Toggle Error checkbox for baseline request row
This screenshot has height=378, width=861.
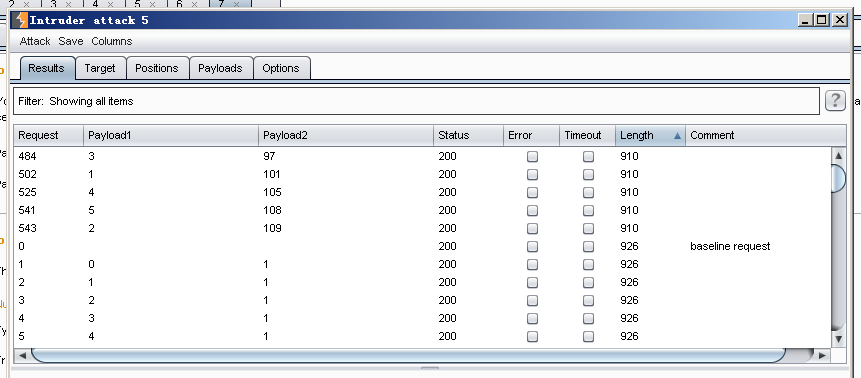click(x=532, y=246)
